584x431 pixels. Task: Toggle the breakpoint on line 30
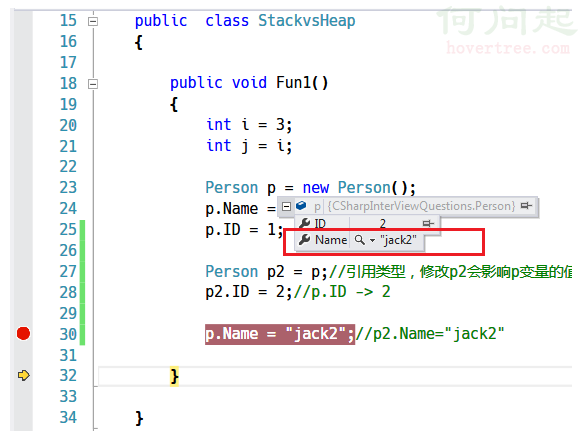tap(23, 333)
